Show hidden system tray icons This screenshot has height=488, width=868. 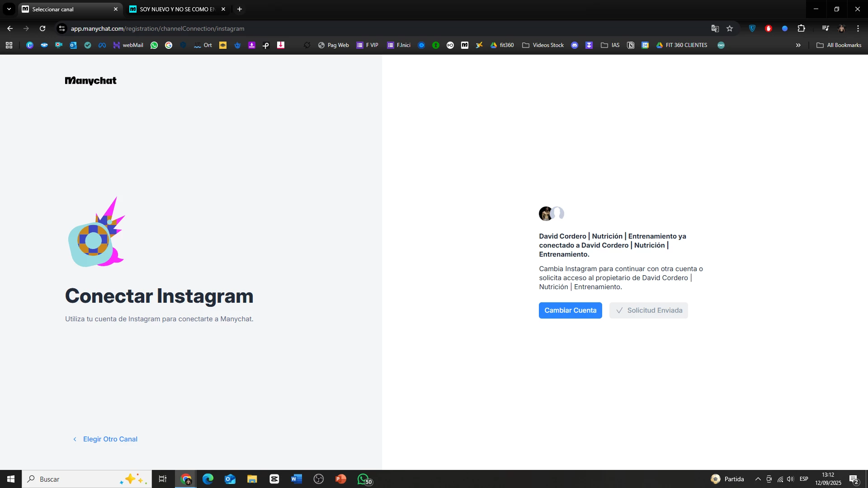(x=758, y=479)
